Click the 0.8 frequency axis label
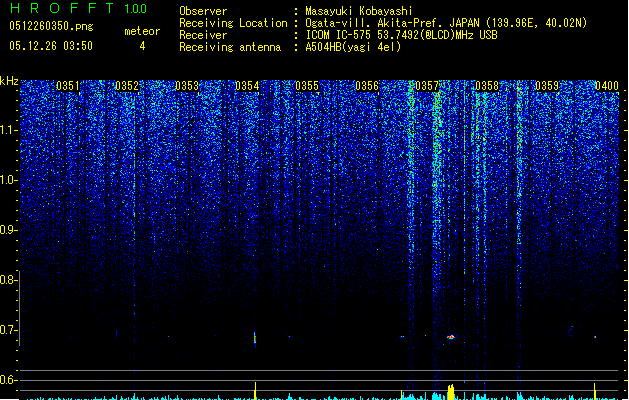This screenshot has width=629, height=400. (x=9, y=280)
